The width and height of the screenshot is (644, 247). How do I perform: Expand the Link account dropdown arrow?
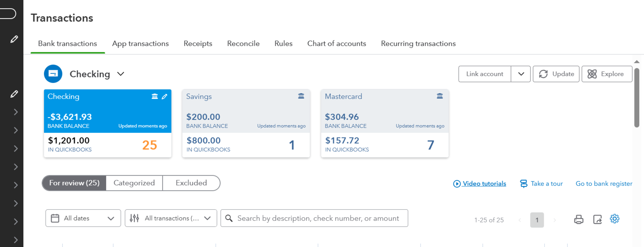tap(521, 74)
